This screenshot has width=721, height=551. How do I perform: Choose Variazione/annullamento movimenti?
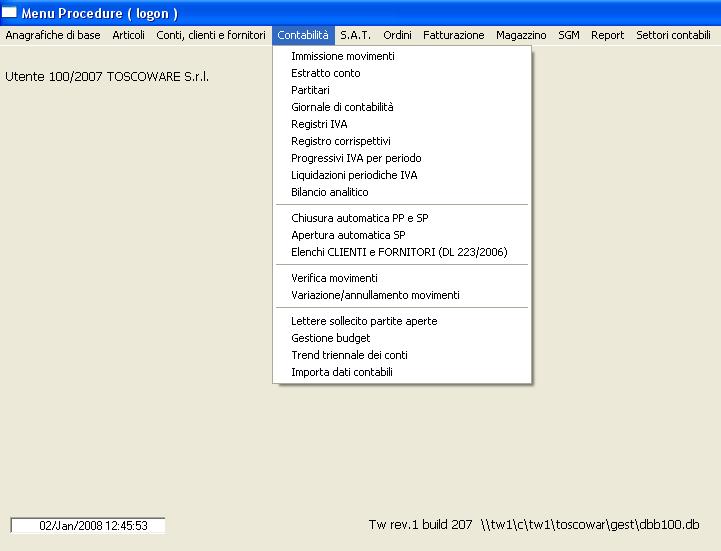(x=402, y=295)
